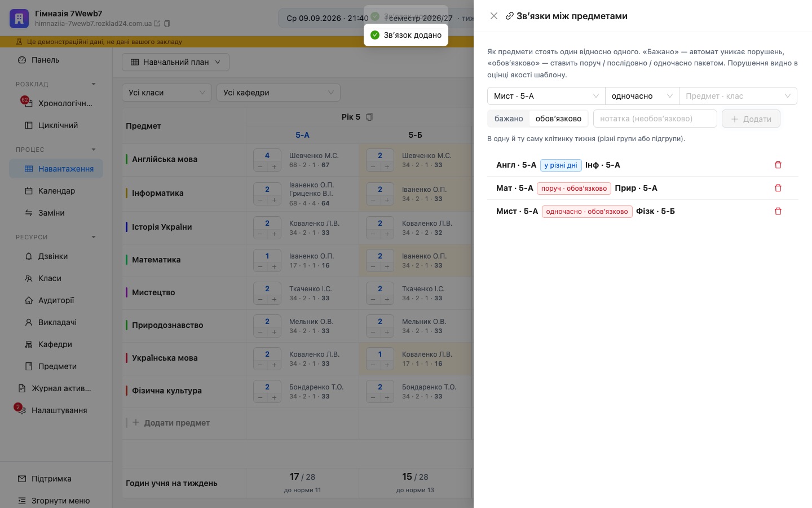Open Журнал активності
812x508 pixels.
56,388
